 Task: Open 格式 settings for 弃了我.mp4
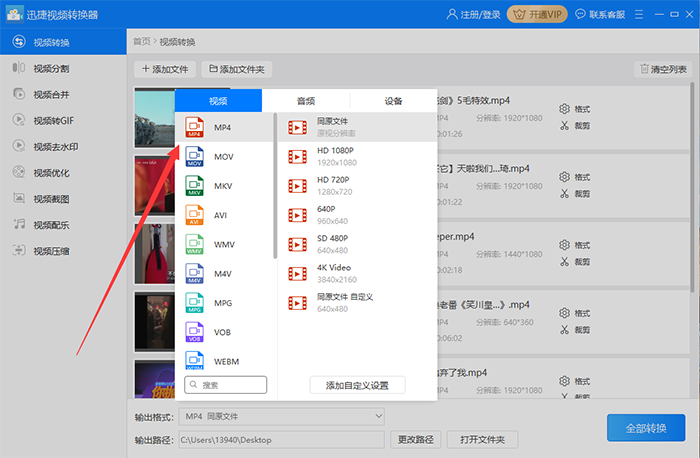point(575,381)
